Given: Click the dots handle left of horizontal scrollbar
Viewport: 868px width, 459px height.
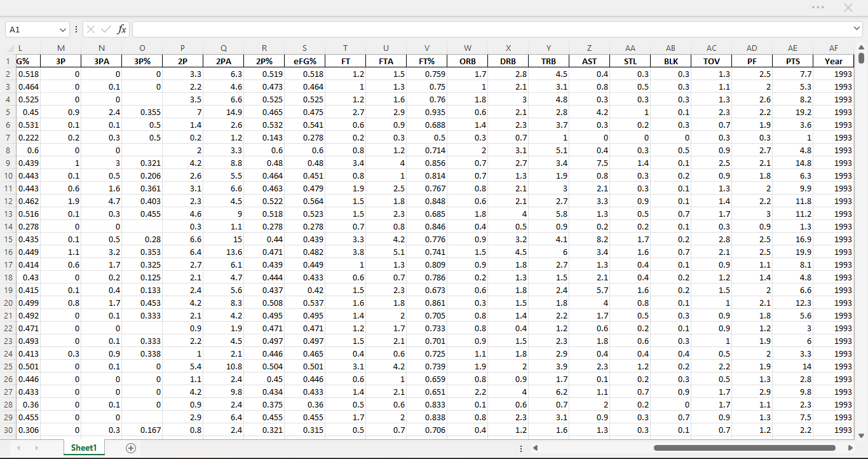Looking at the screenshot, I should click(521, 448).
